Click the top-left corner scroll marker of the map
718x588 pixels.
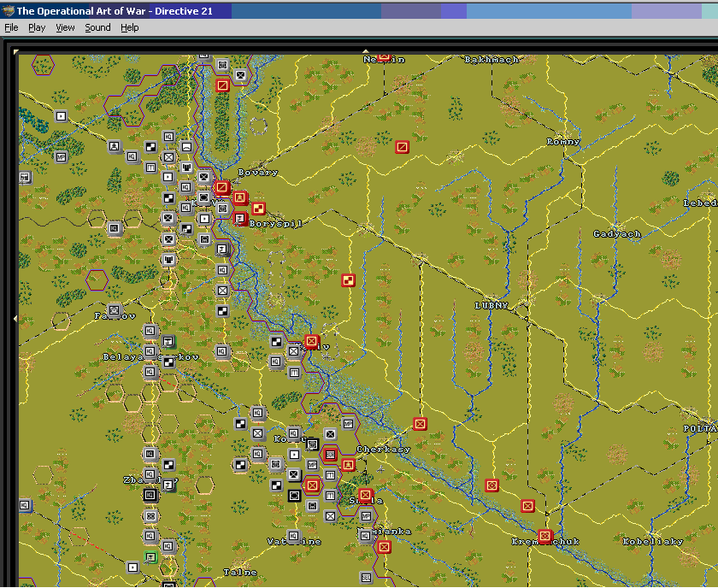pyautogui.click(x=16, y=52)
